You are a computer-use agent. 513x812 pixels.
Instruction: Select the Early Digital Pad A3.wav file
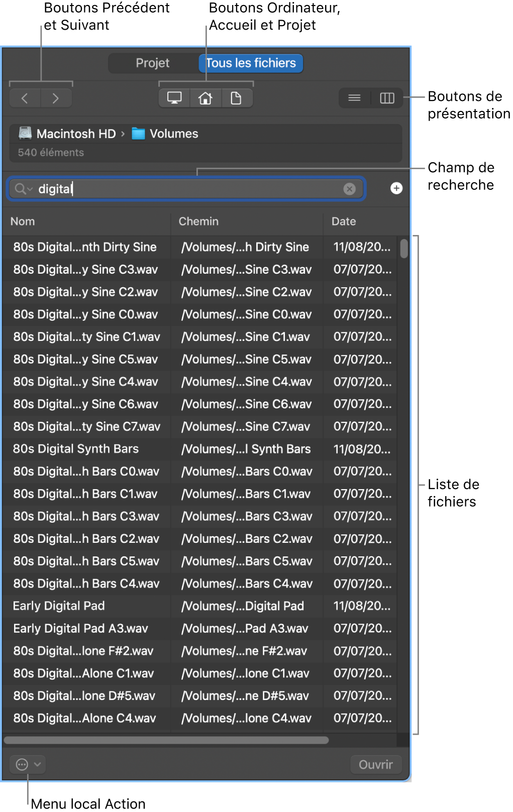tap(80, 629)
